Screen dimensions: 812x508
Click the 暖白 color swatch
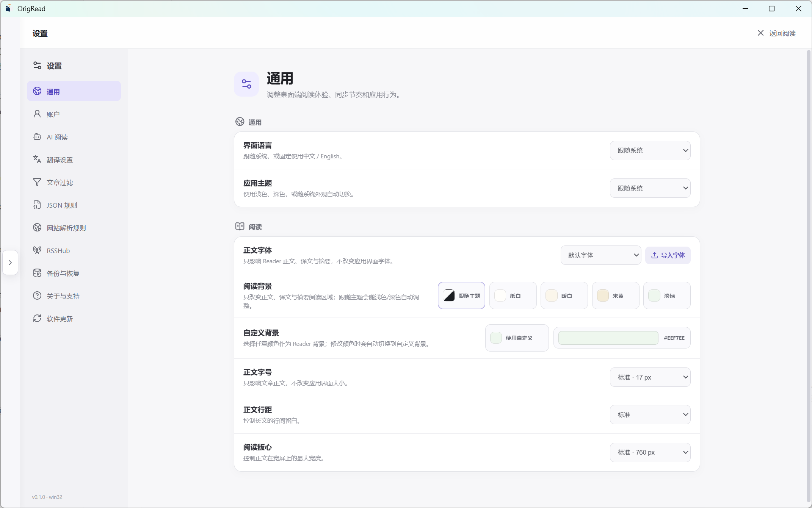(552, 295)
